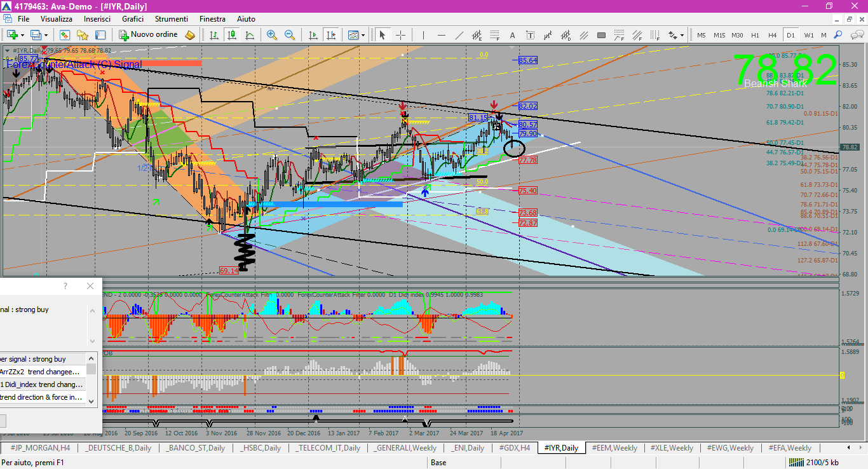868x469 pixels.
Task: Switch to #EEM,Weekly chart tab
Action: pos(615,448)
